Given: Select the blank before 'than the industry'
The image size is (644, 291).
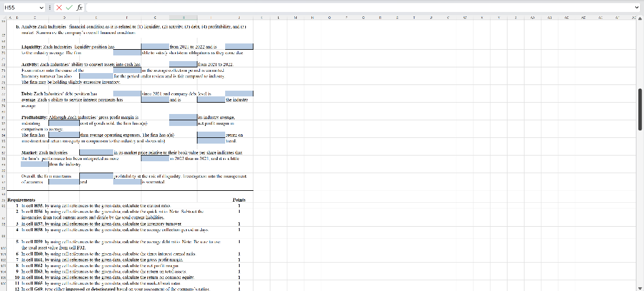Looking at the screenshot, I should (35, 164).
